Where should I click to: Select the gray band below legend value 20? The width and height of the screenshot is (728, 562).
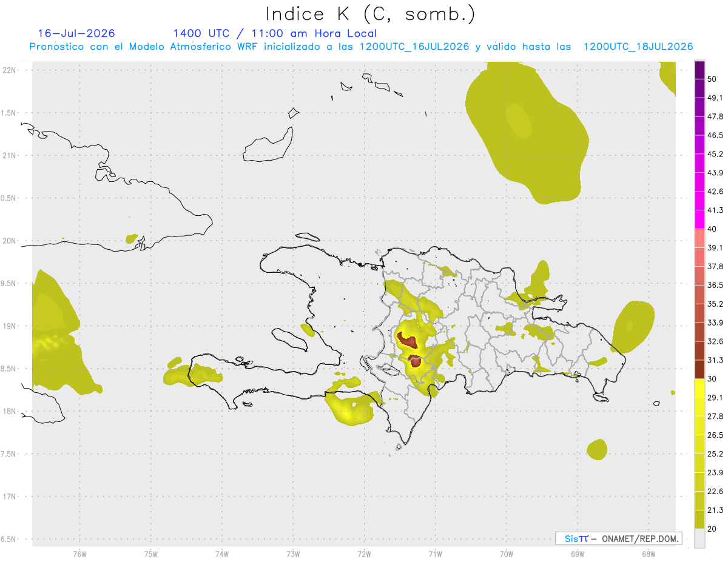point(699,538)
